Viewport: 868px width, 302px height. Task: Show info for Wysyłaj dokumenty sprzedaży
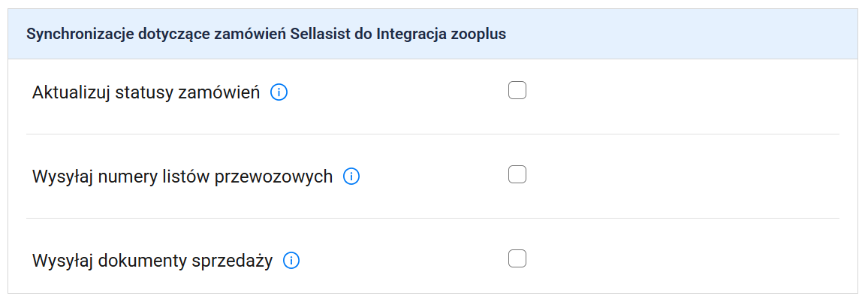pyautogui.click(x=291, y=261)
